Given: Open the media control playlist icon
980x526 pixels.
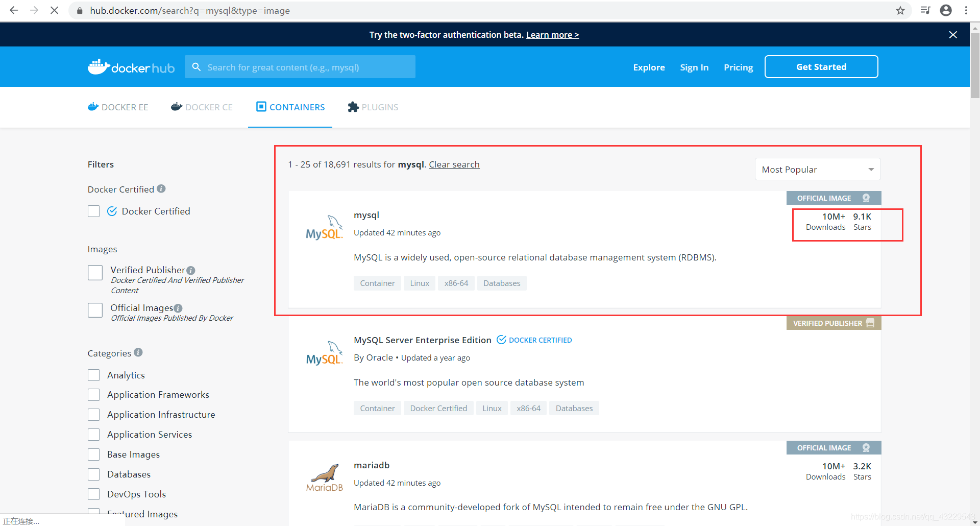Looking at the screenshot, I should tap(925, 10).
